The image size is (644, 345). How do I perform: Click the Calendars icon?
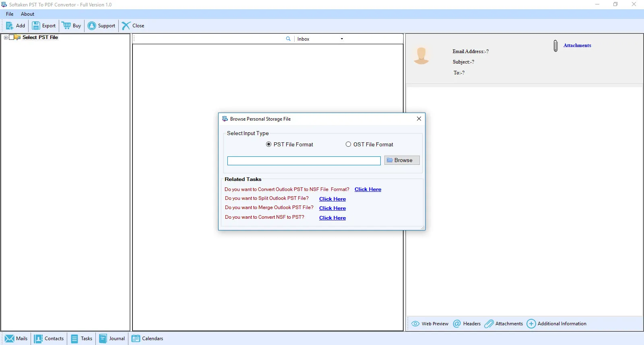coord(136,339)
